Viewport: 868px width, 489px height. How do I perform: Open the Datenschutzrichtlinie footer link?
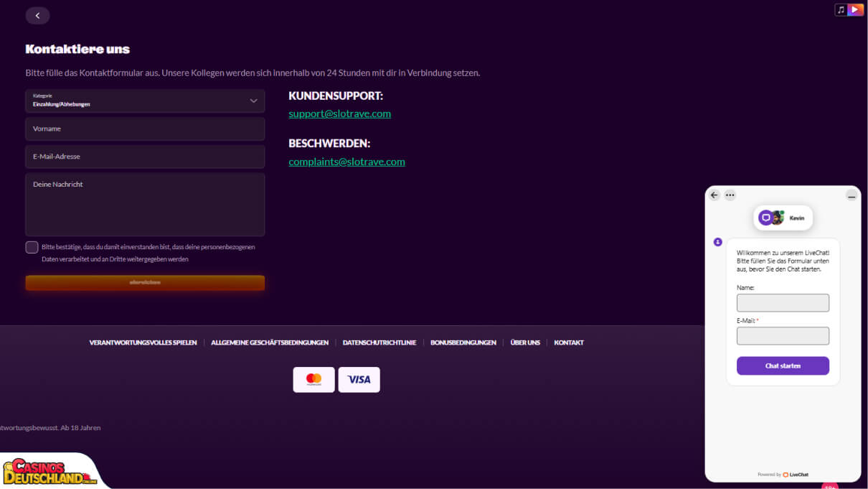coord(379,343)
